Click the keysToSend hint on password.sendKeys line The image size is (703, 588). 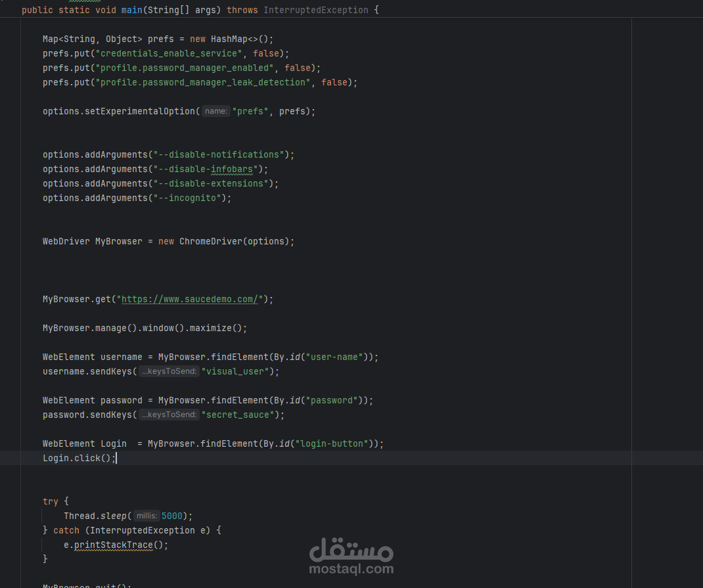coord(169,415)
